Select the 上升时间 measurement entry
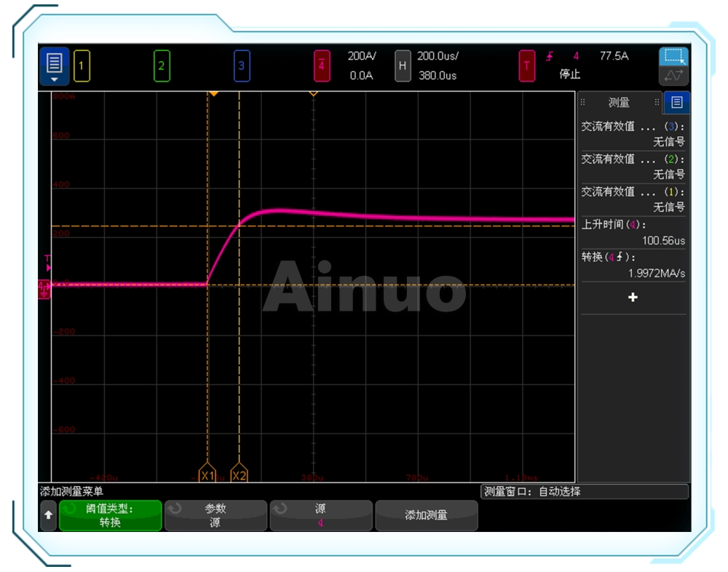This screenshot has height=572, width=728. (x=633, y=232)
